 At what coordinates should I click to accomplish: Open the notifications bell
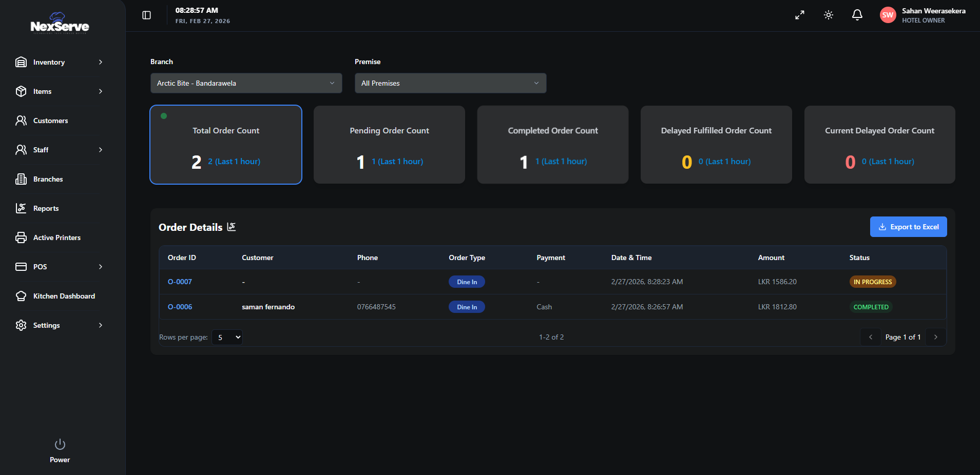tap(857, 15)
